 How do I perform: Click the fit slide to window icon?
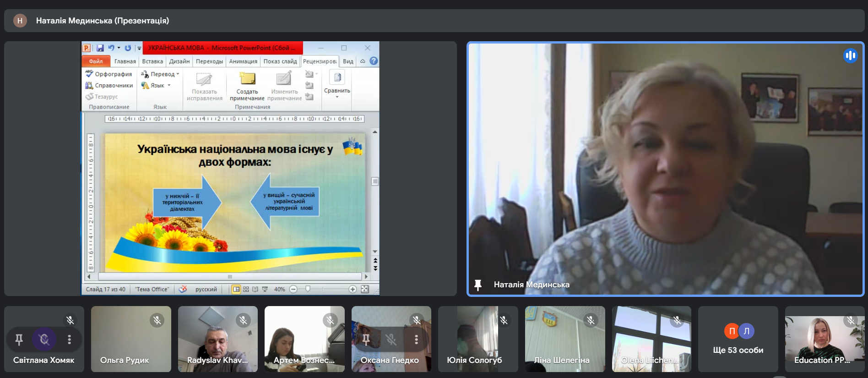(x=365, y=289)
